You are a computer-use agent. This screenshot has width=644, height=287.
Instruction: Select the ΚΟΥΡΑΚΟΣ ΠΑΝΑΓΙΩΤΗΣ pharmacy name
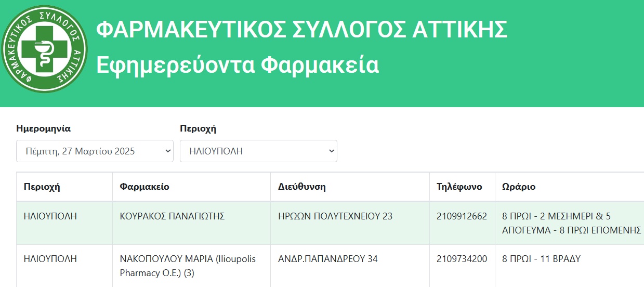(172, 216)
